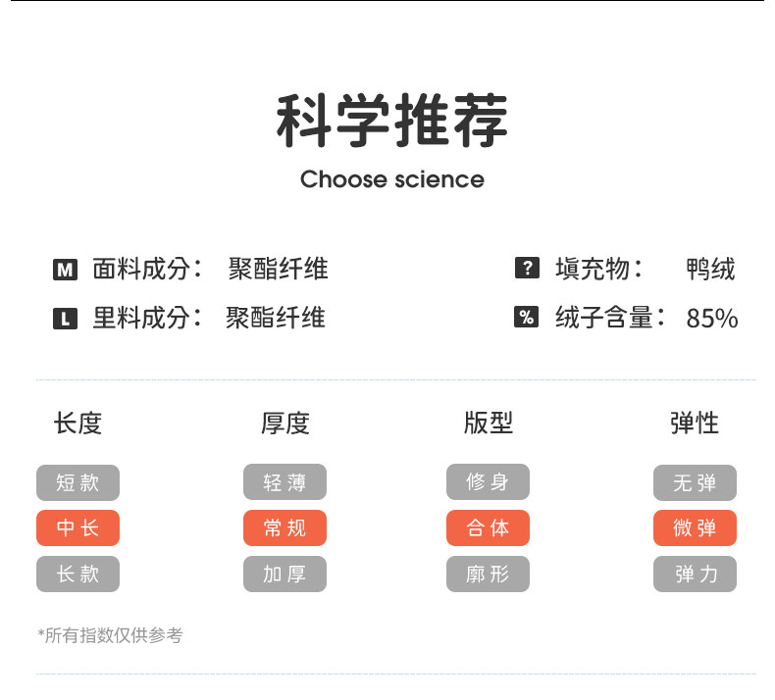Select the 短款 length option

[x=77, y=482]
